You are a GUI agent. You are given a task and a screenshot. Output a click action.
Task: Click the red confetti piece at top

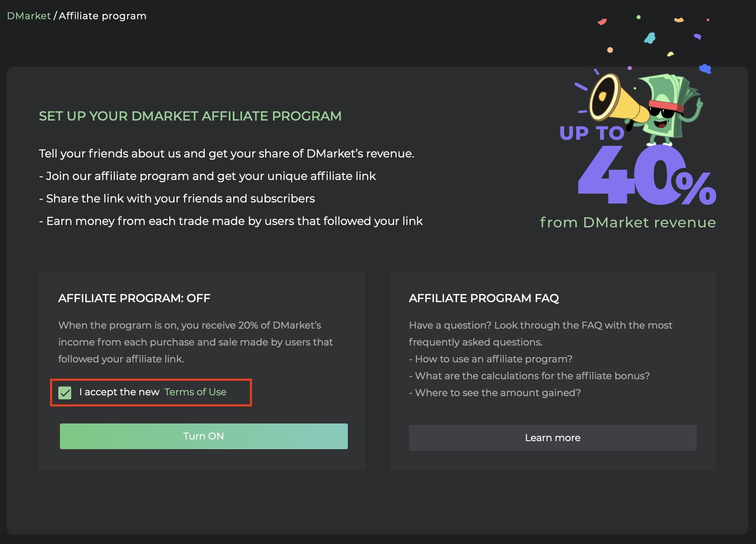pyautogui.click(x=602, y=22)
